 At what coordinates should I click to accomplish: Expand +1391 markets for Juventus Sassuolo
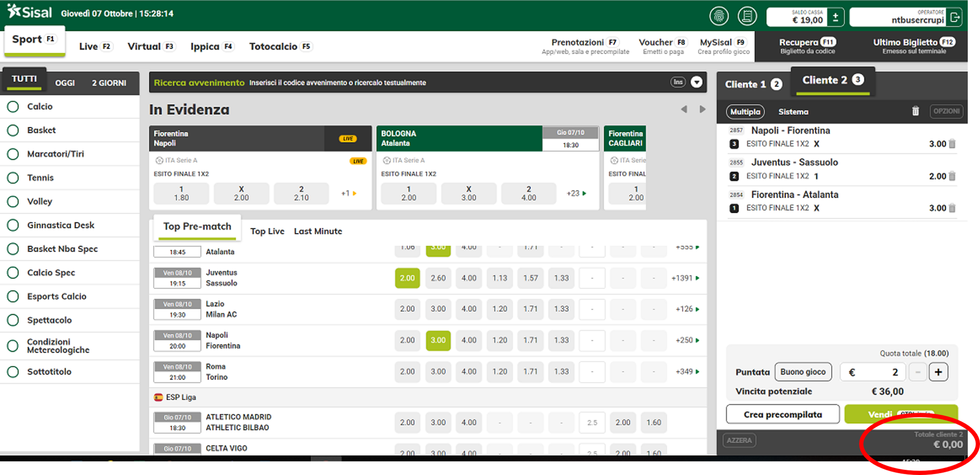click(685, 278)
